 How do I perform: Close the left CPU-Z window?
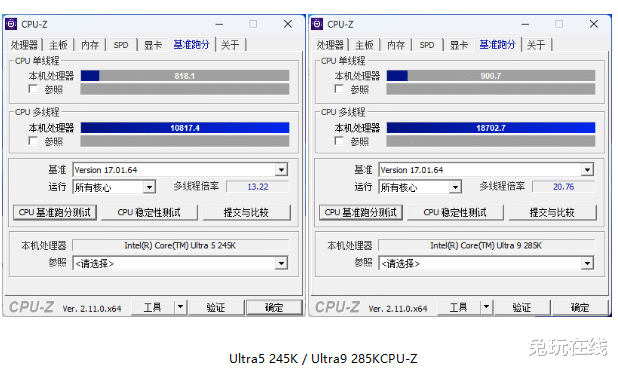[x=288, y=24]
